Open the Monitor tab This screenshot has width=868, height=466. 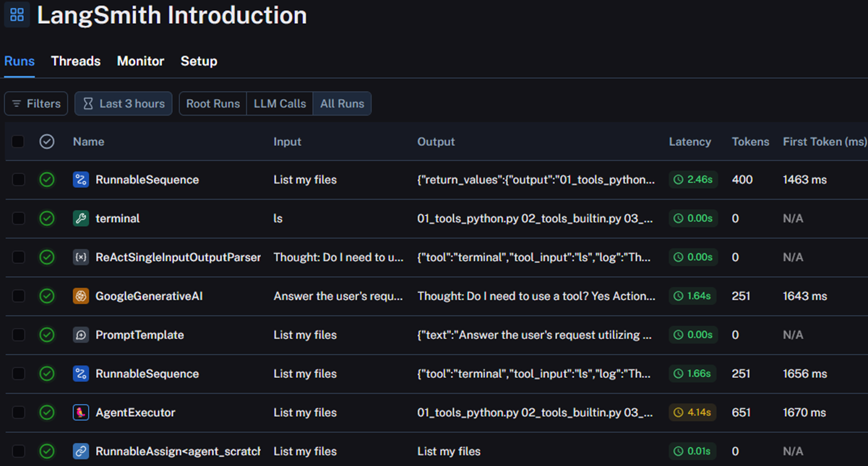(140, 61)
